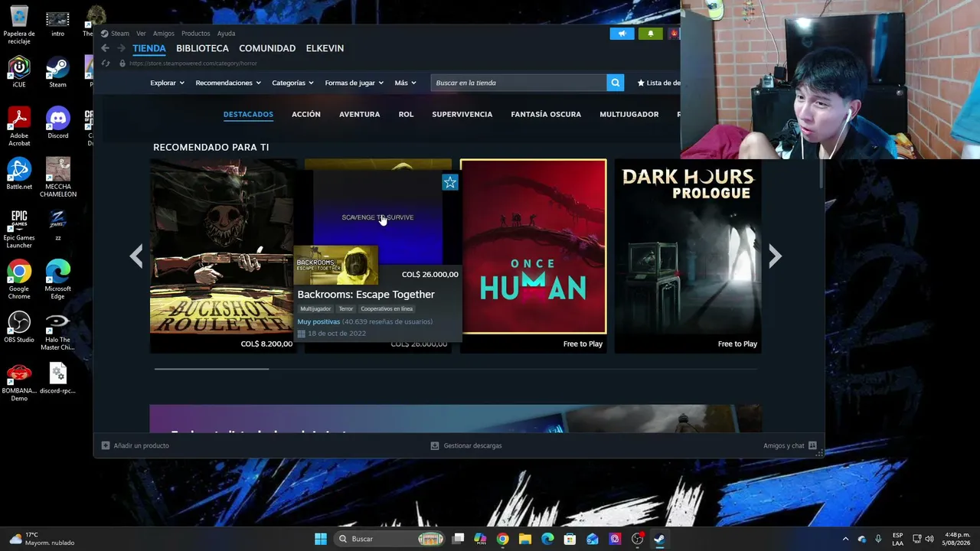Screen dimensions: 980x551
Task: Reload the Steam store page
Action: [x=106, y=64]
